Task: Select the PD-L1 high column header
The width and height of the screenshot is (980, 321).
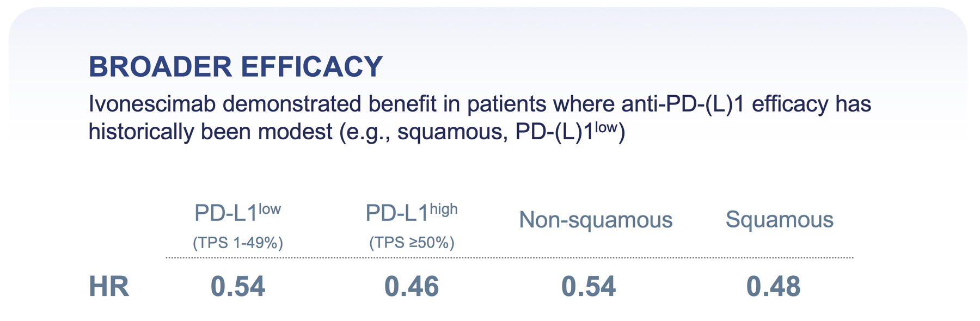Action: (411, 213)
